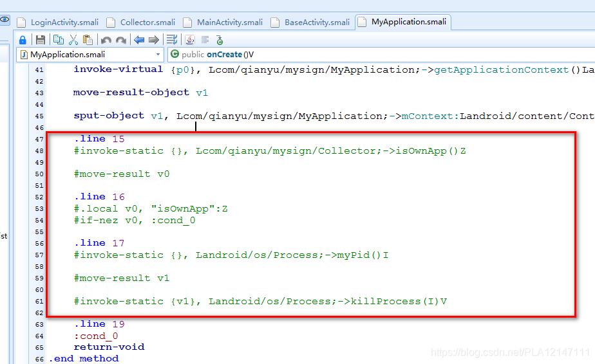Click the #move-result v0 line

[122, 174]
